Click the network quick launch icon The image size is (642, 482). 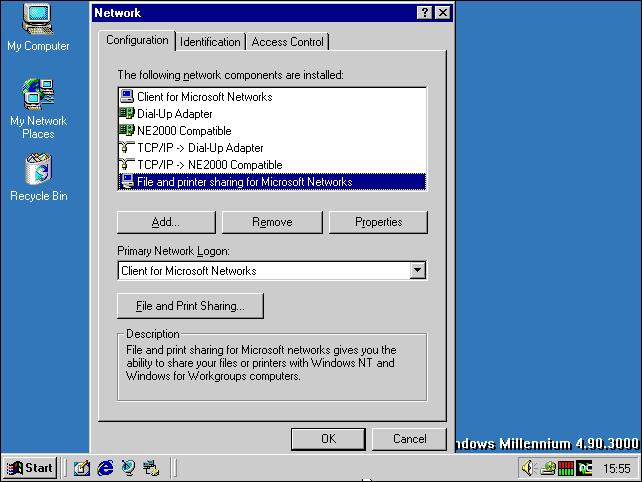pos(151,468)
